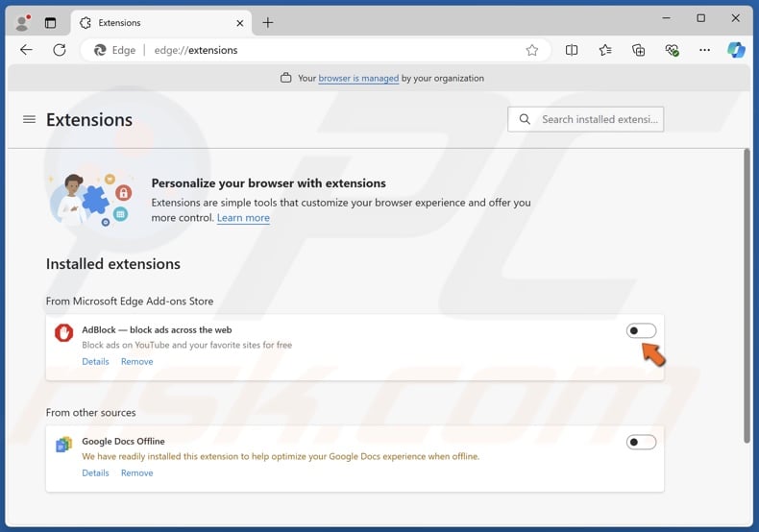
Task: Open the Learn more link
Action: (243, 218)
